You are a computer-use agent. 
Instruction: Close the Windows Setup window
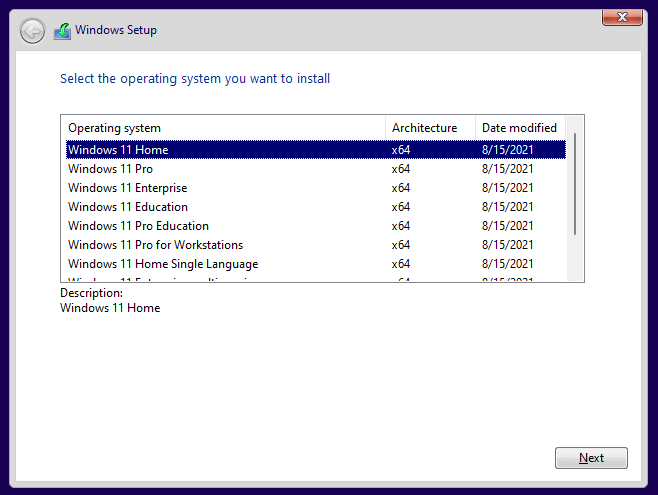622,17
